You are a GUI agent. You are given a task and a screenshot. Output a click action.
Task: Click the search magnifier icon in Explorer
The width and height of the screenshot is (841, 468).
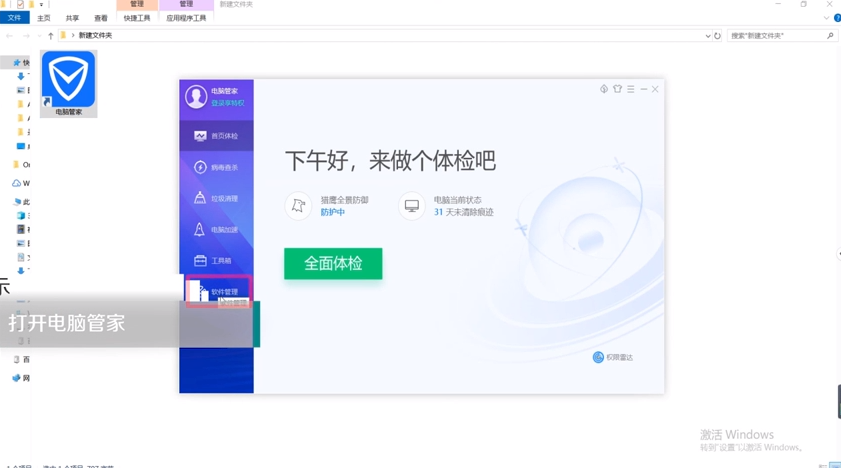coord(830,35)
